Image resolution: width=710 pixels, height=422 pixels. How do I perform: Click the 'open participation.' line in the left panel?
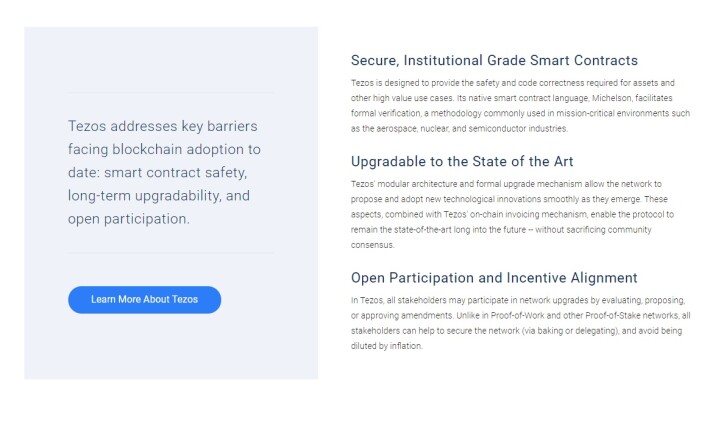click(x=129, y=219)
